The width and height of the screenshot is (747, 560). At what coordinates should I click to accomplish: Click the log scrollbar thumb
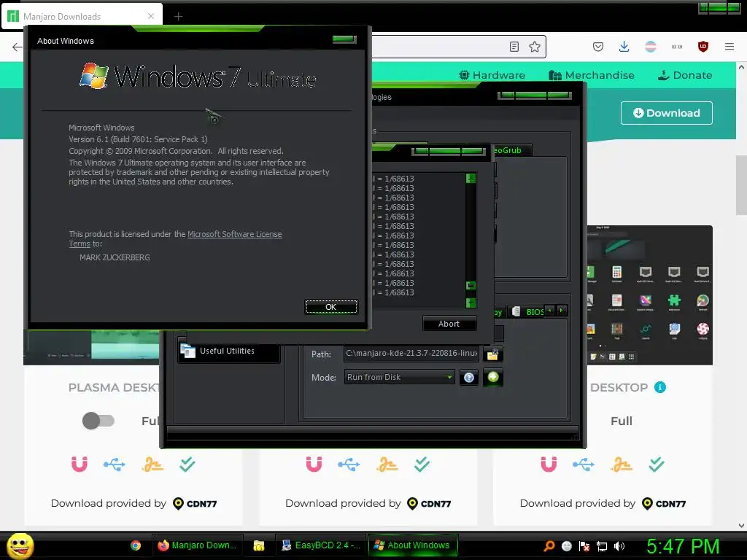coord(471,285)
